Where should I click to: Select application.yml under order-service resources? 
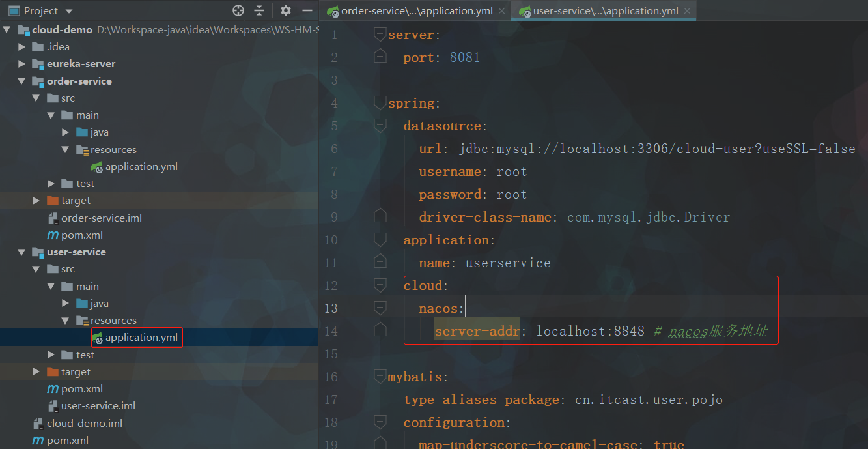pos(141,167)
